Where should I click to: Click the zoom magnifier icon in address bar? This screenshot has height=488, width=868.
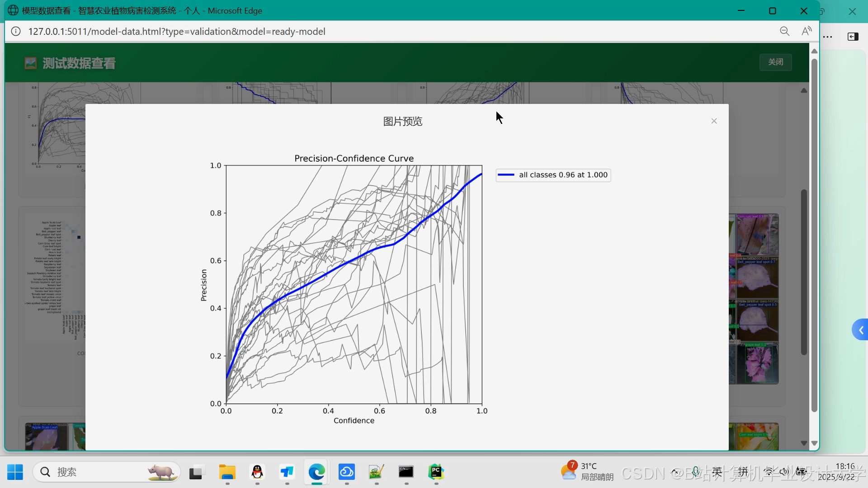(x=784, y=31)
